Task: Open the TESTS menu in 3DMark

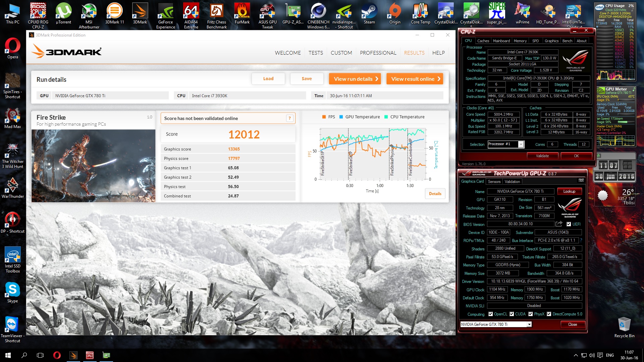Action: pos(315,53)
